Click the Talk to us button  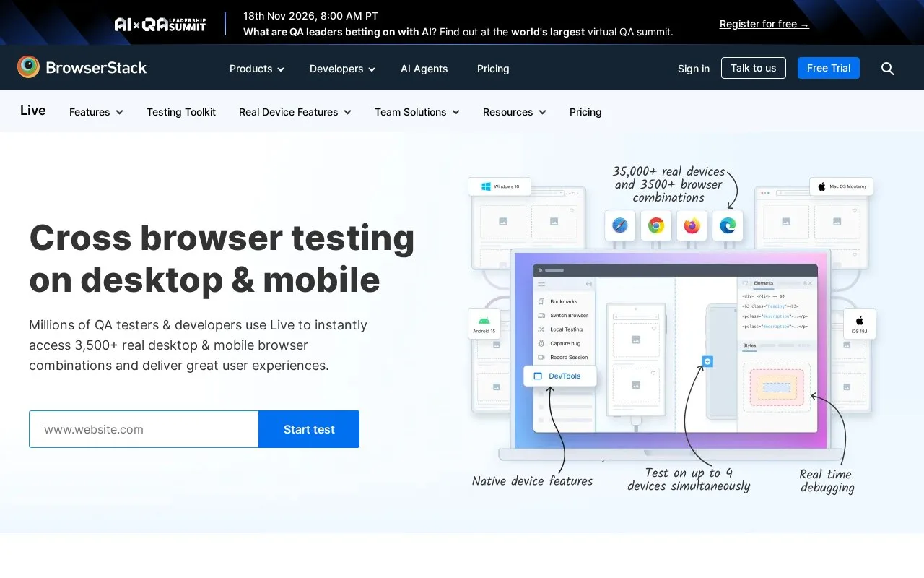[x=754, y=68]
